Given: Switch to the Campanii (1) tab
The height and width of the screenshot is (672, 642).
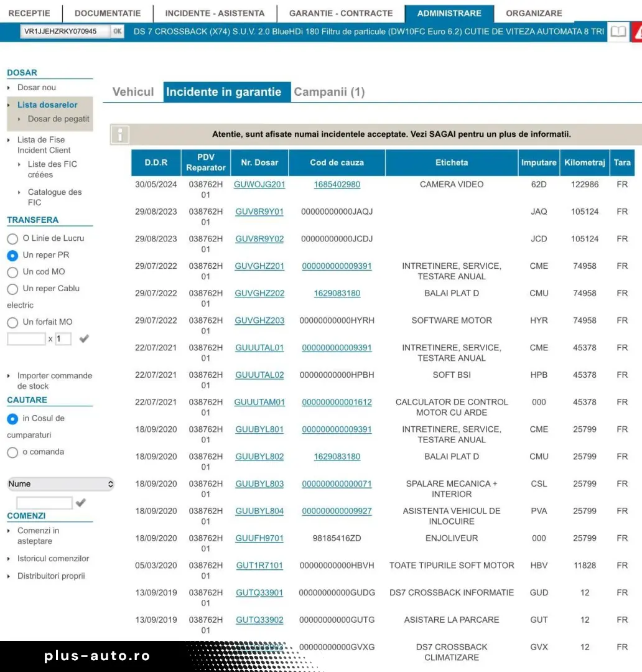Looking at the screenshot, I should 329,92.
